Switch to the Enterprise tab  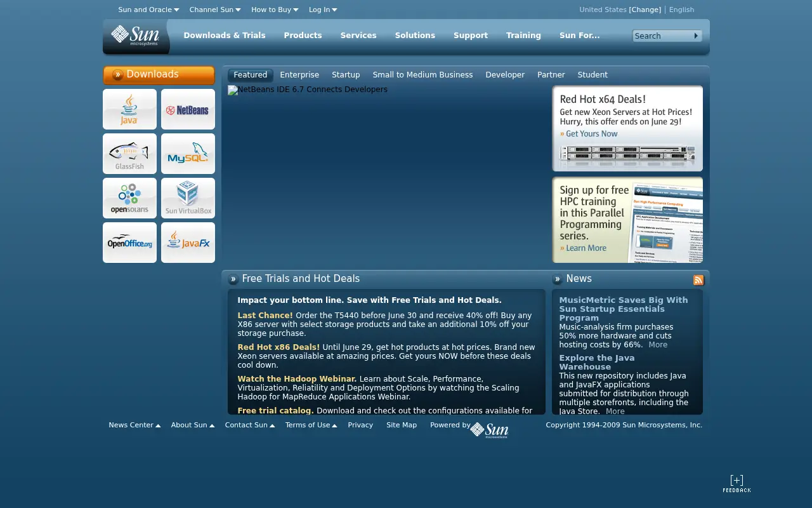click(299, 75)
